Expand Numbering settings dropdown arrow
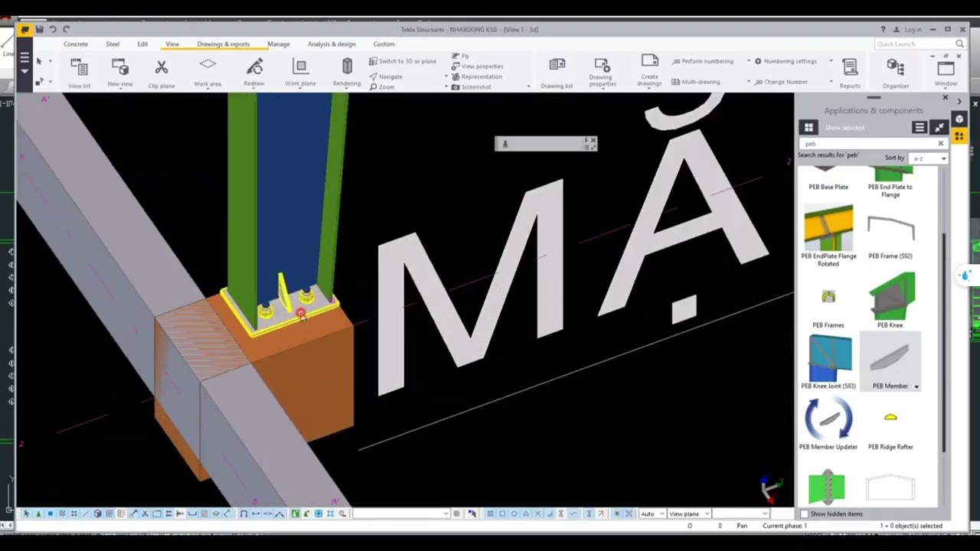Viewport: 980px width, 551px height. [831, 61]
